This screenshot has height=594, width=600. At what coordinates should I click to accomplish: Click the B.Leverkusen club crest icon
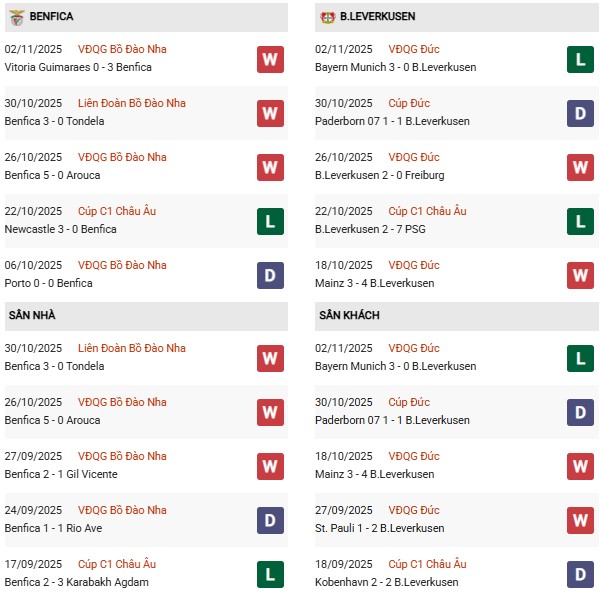coord(327,17)
